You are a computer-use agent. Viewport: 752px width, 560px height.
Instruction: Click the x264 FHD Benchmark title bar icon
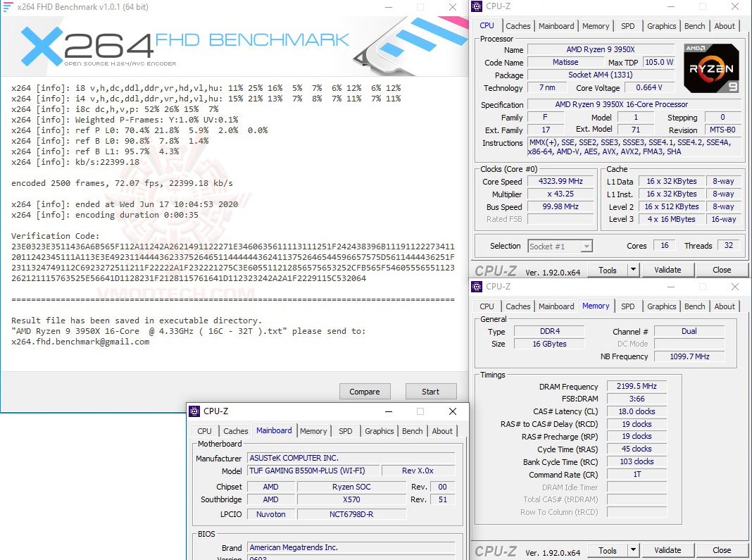click(7, 6)
